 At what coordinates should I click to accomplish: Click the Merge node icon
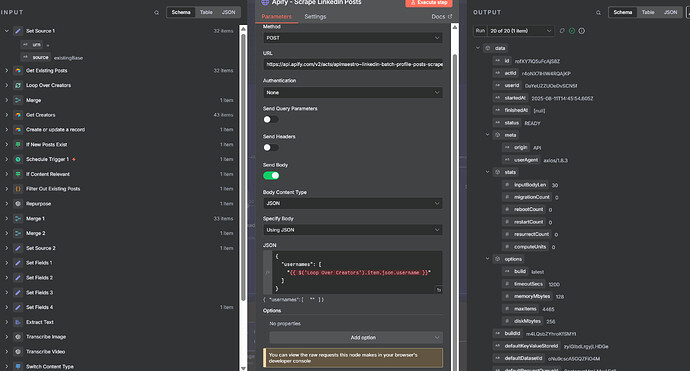pyautogui.click(x=18, y=100)
